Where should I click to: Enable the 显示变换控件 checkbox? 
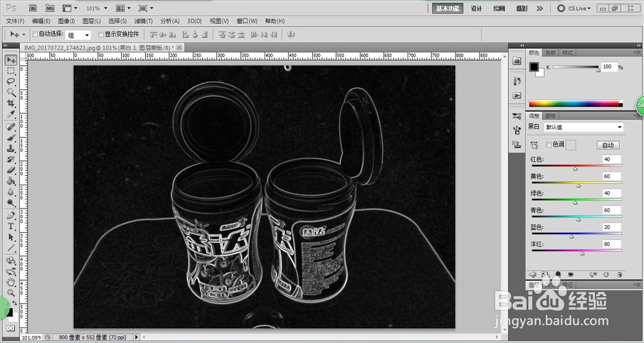(x=101, y=35)
